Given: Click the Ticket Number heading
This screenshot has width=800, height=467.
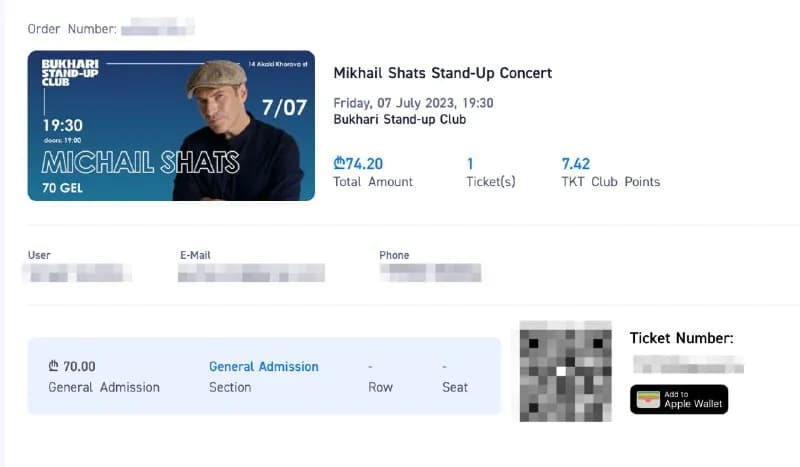Looking at the screenshot, I should [681, 338].
